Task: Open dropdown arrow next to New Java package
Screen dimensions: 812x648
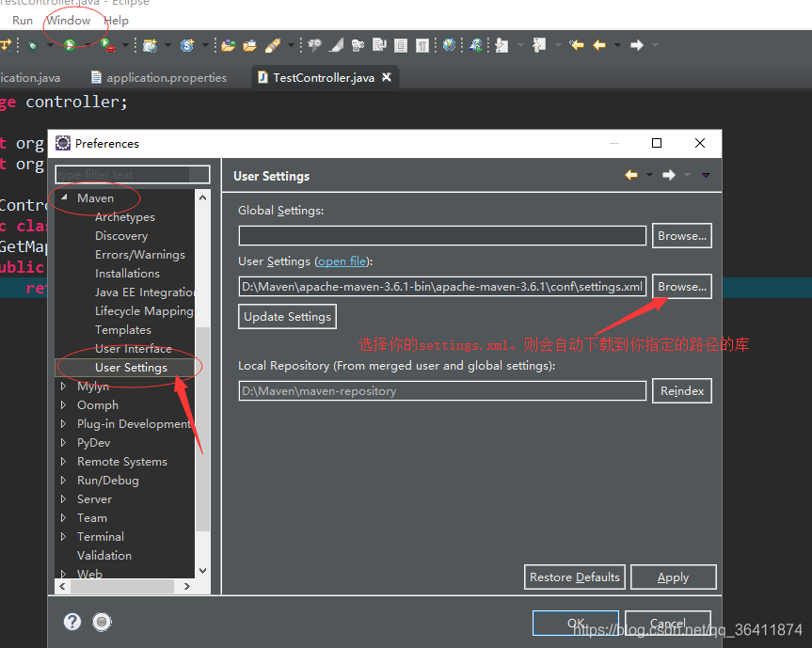Action: (167, 45)
